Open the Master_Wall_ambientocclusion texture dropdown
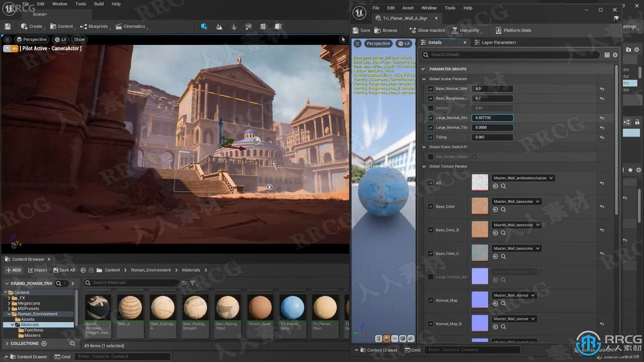This screenshot has width=644, height=362. tap(523, 178)
